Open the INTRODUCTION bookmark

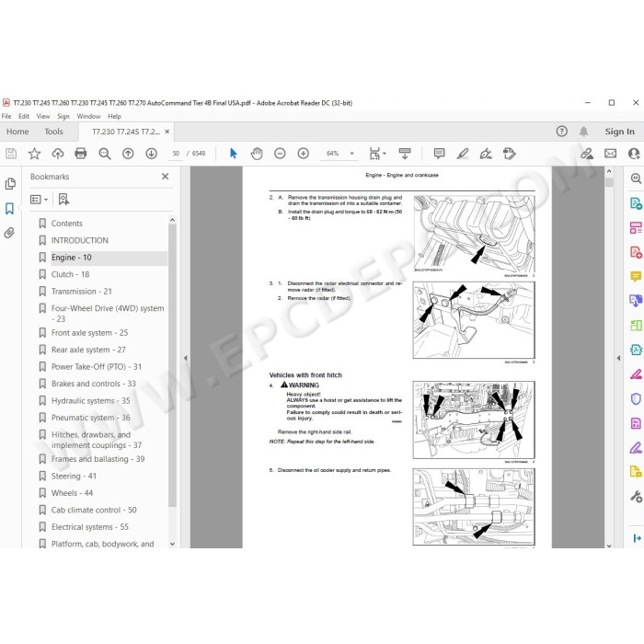[x=80, y=240]
